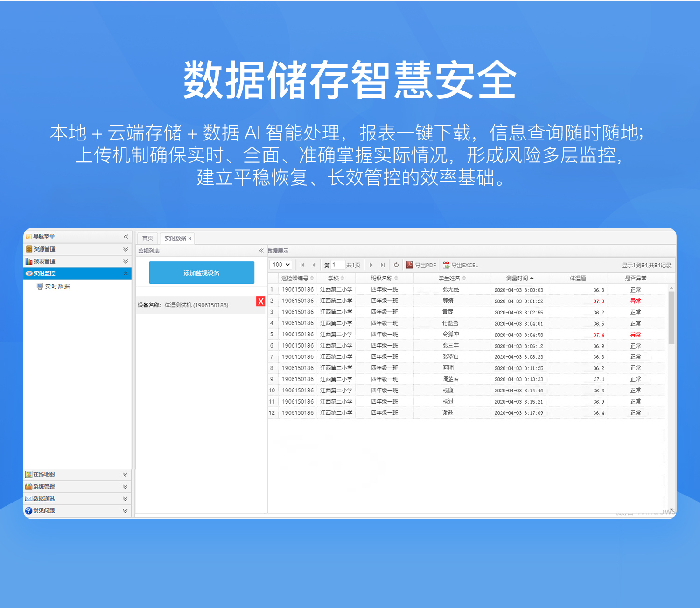The height and width of the screenshot is (608, 700).
Task: Open the page size 100 dropdown
Action: (x=281, y=265)
